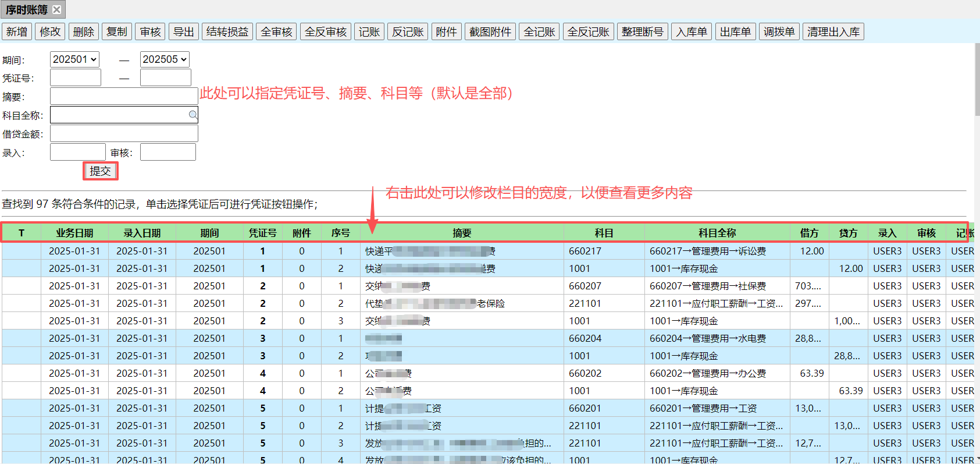Close the 序时账簿 tab

pos(56,10)
